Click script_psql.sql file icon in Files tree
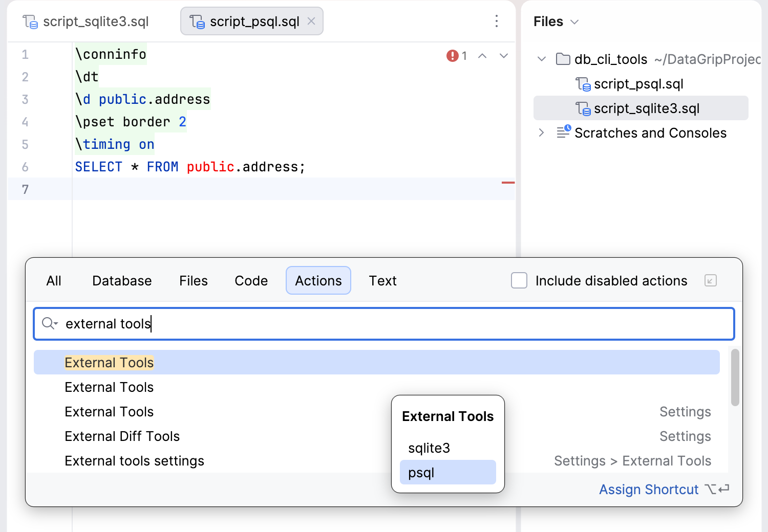Screen dimensions: 768x532 pyautogui.click(x=583, y=83)
